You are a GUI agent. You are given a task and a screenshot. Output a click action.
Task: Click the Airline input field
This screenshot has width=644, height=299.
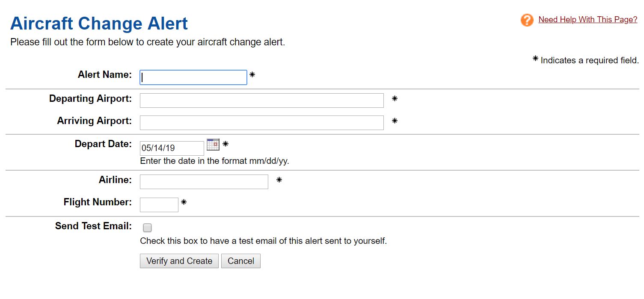coord(203,181)
